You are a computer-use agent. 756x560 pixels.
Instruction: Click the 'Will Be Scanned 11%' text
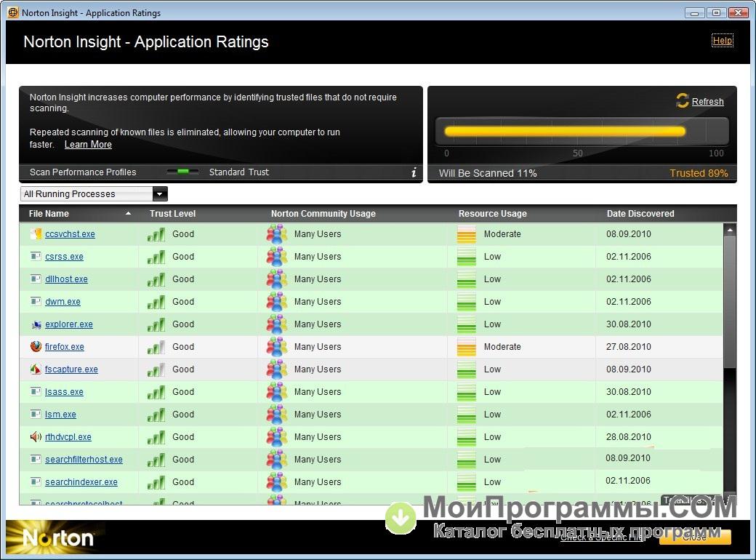coord(488,173)
